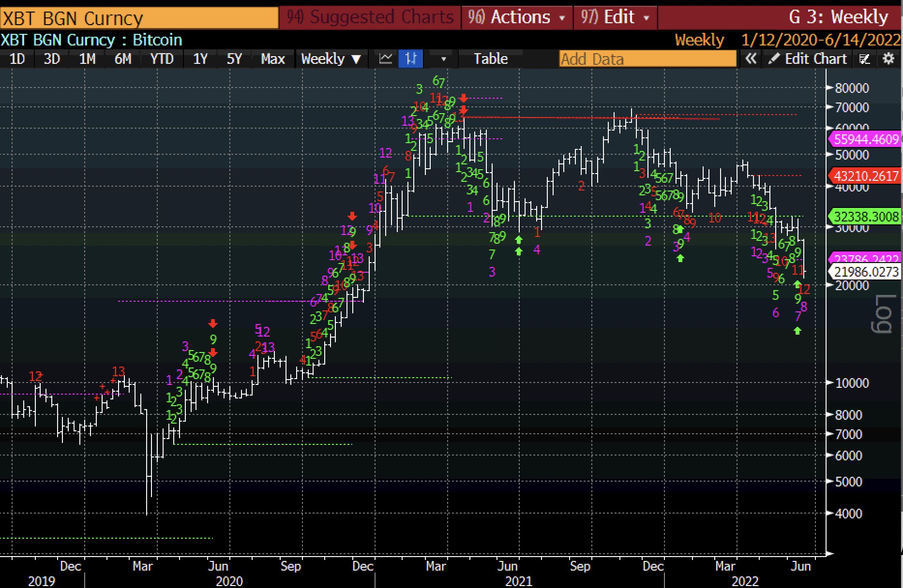This screenshot has width=903, height=588.
Task: Select the line chart icon
Action: (386, 59)
